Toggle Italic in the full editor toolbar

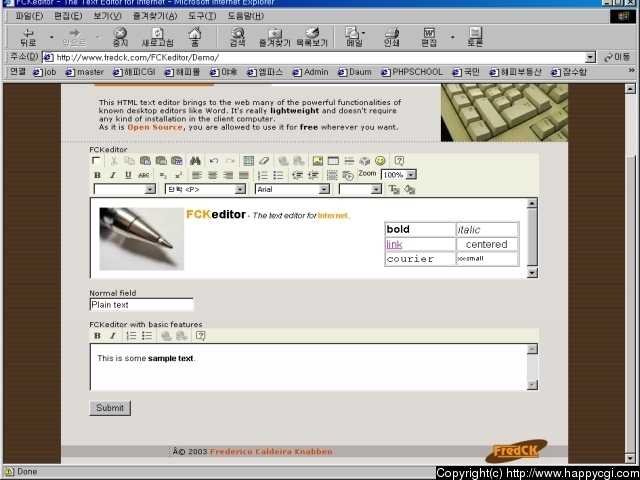point(113,175)
